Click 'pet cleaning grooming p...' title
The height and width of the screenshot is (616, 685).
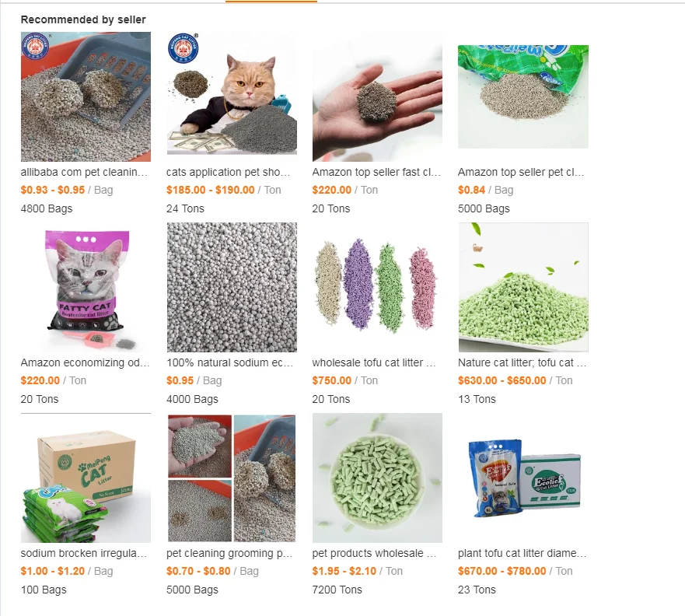pos(229,553)
